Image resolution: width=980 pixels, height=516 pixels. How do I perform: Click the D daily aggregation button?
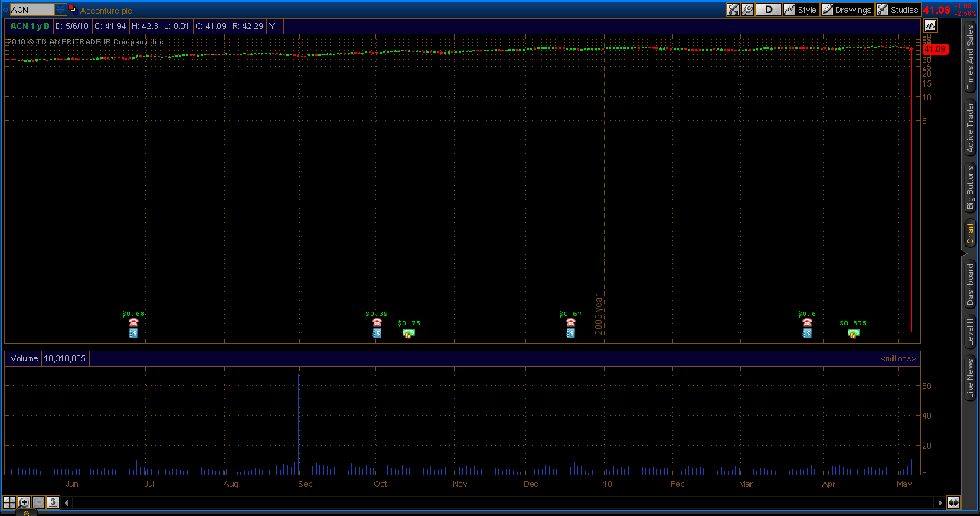point(769,10)
